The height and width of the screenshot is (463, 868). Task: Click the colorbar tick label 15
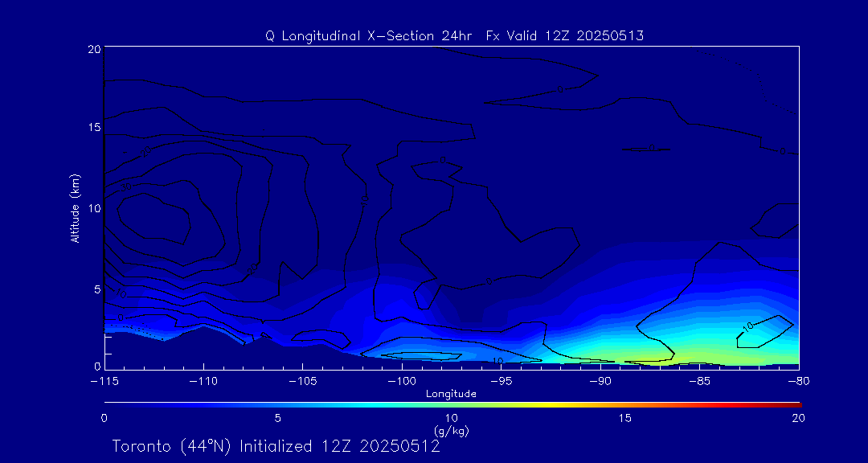point(624,418)
